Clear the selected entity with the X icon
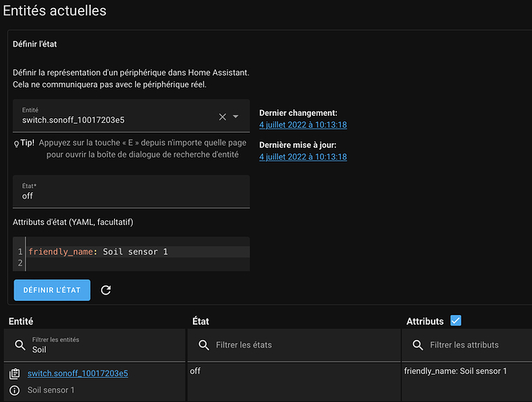This screenshot has width=532, height=402. pyautogui.click(x=223, y=117)
